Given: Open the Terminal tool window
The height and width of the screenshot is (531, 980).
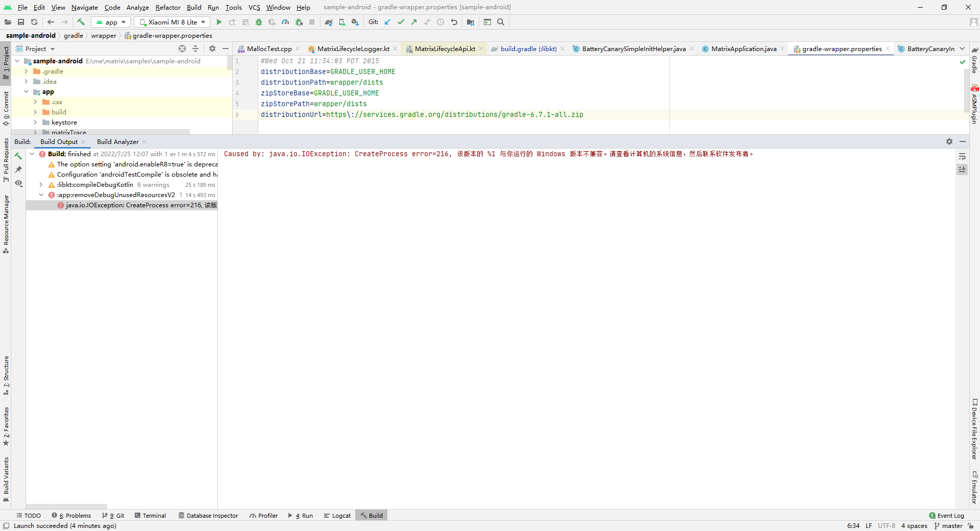Looking at the screenshot, I should pyautogui.click(x=150, y=516).
